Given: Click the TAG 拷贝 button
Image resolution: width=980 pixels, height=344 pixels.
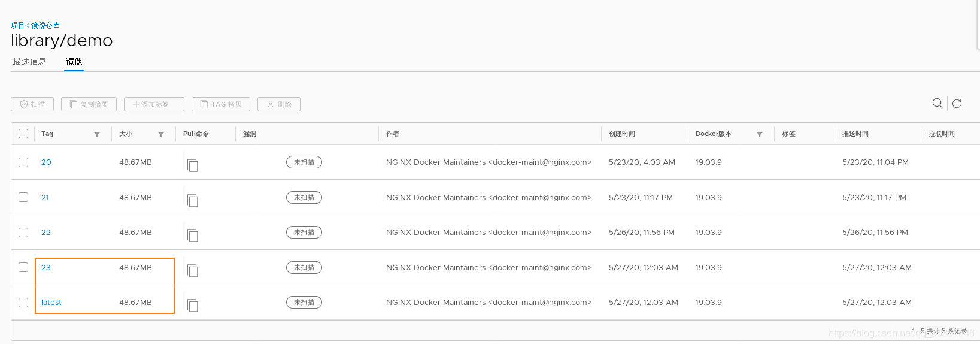Looking at the screenshot, I should tap(221, 104).
